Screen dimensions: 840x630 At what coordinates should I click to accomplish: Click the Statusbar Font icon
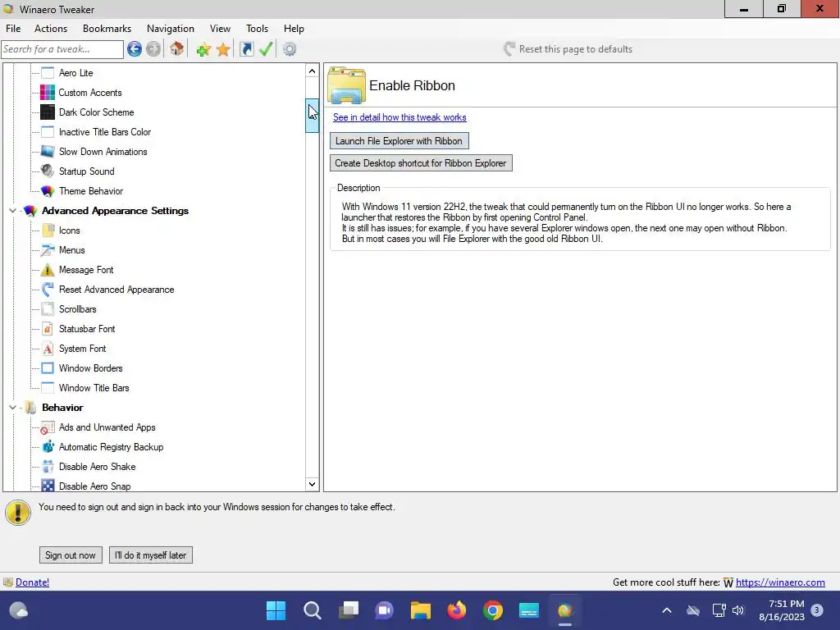[x=48, y=329]
